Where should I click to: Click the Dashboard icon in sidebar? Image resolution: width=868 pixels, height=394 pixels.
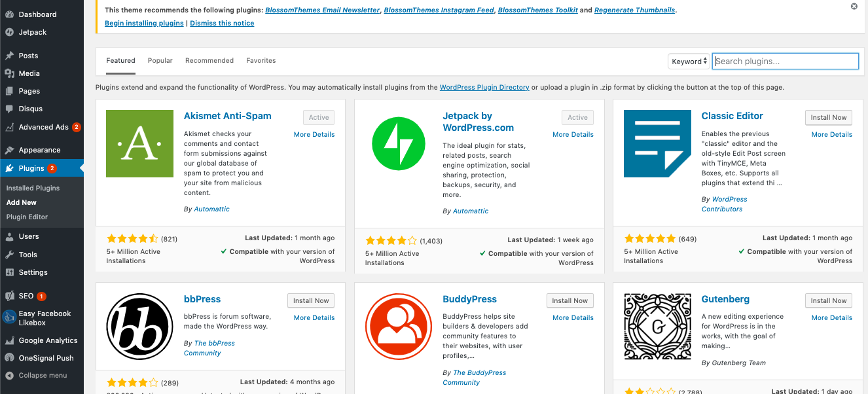point(9,14)
